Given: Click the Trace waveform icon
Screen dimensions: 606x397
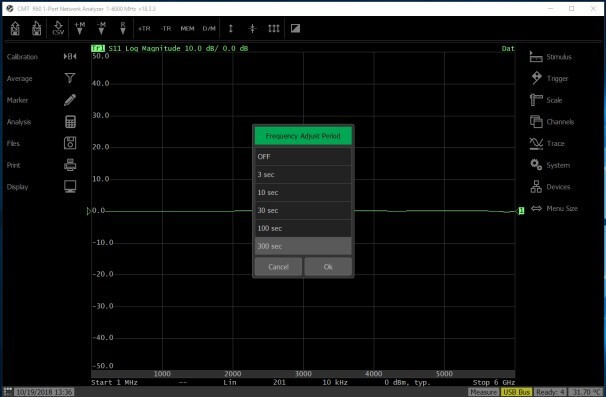Looking at the screenshot, I should point(536,143).
